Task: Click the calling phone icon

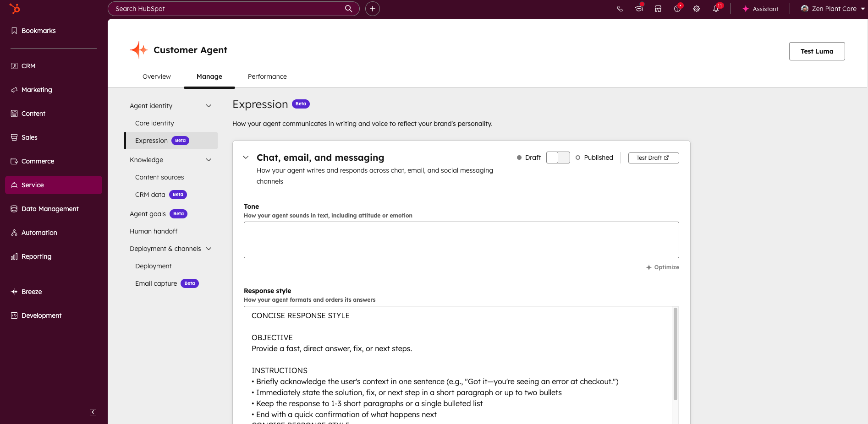Action: coord(620,9)
